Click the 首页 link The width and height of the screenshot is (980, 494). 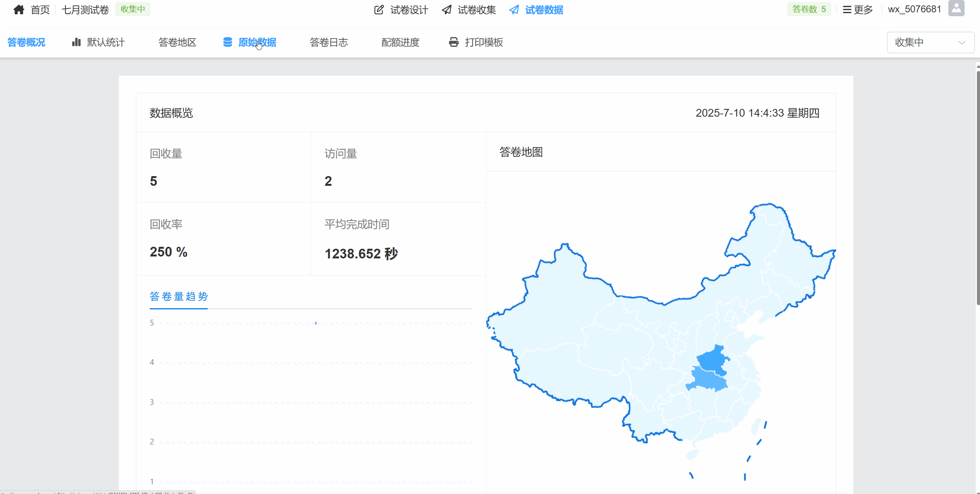[40, 10]
